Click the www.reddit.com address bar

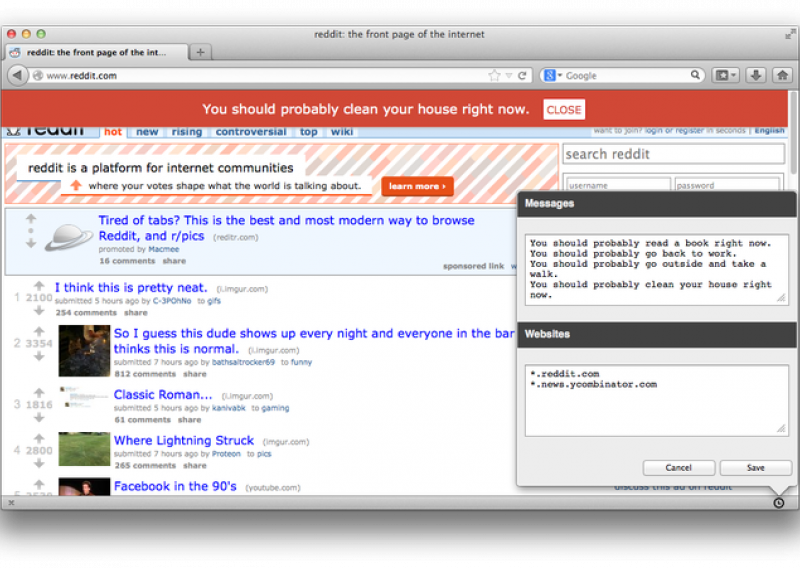tap(258, 76)
